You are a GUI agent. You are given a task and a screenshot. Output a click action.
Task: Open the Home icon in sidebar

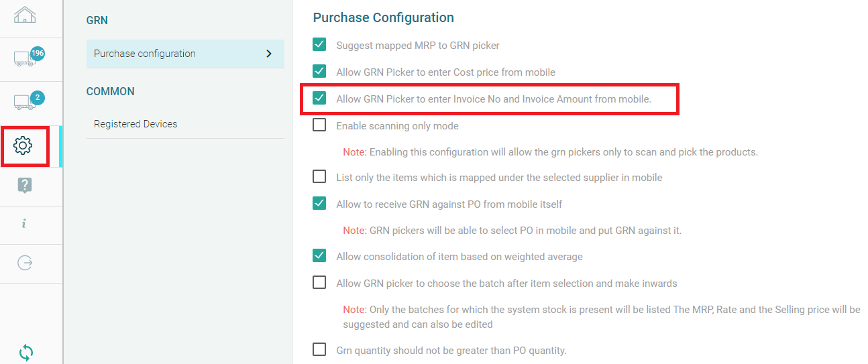(x=25, y=15)
